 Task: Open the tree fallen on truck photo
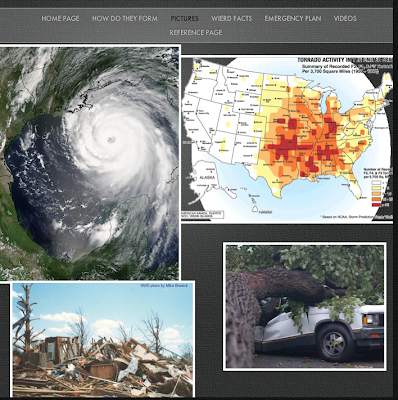(x=305, y=307)
